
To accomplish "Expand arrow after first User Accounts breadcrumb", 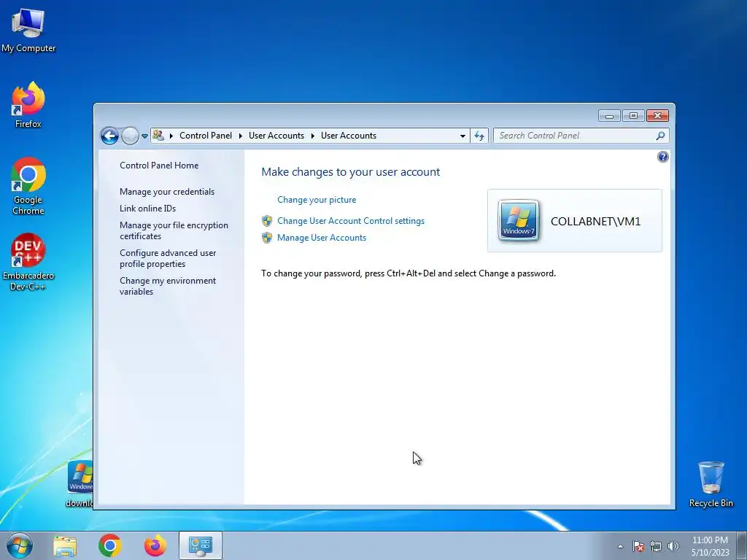I will pos(313,136).
